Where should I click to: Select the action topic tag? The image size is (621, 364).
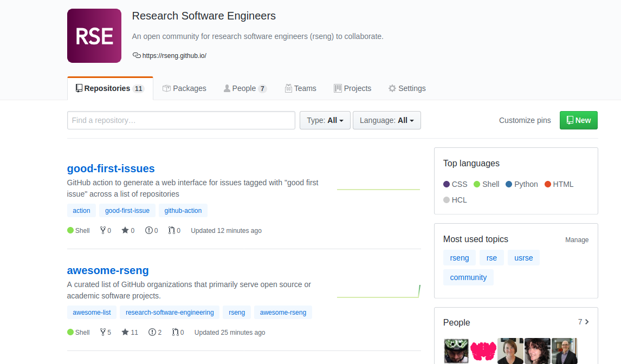click(81, 211)
